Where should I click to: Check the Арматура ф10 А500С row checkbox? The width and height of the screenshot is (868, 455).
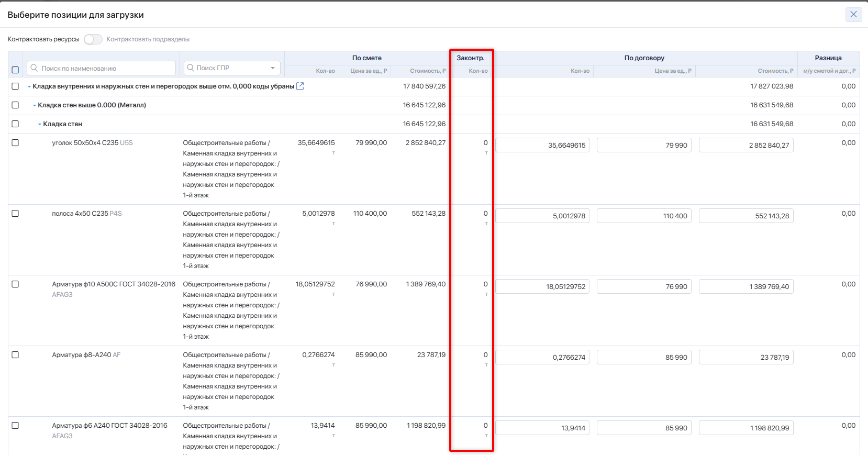pyautogui.click(x=15, y=284)
